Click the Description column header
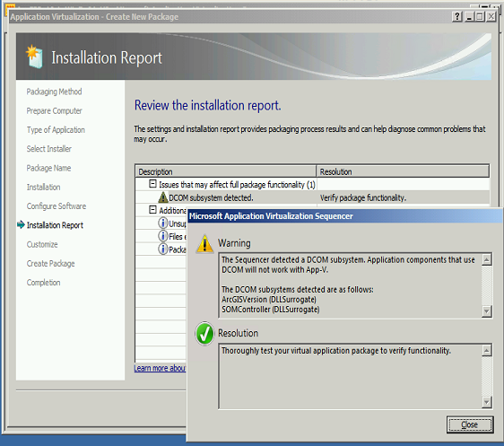 226,171
